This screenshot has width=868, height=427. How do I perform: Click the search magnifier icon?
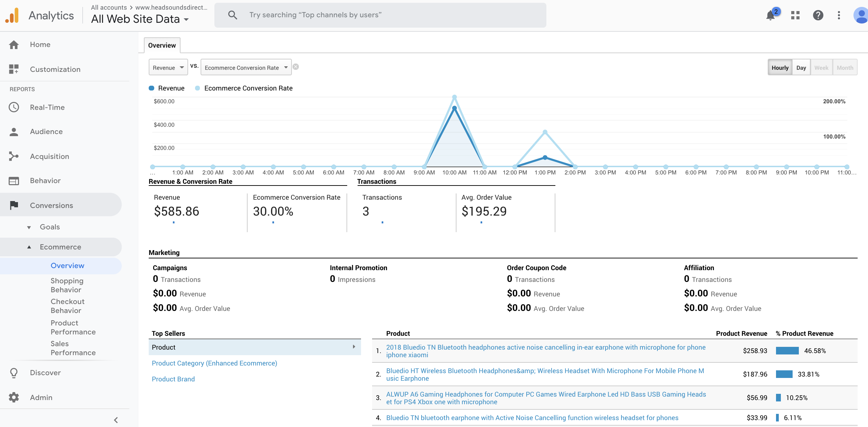233,15
